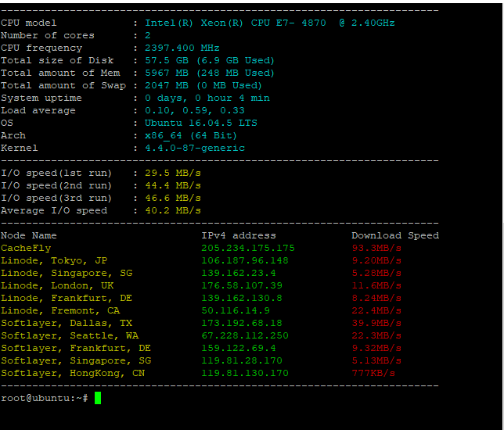The image size is (504, 430).
Task: Select IP address 50.116.14.9
Action: point(236,310)
